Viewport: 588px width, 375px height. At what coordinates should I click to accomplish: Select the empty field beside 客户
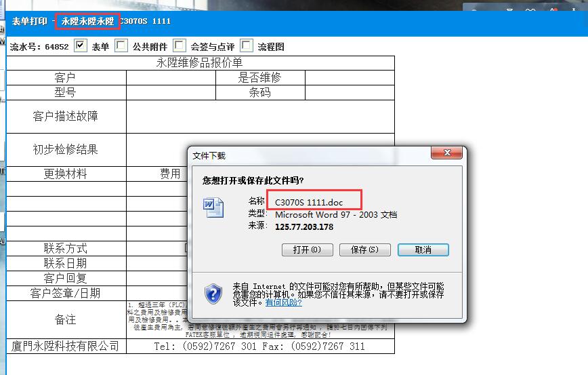click(x=171, y=77)
